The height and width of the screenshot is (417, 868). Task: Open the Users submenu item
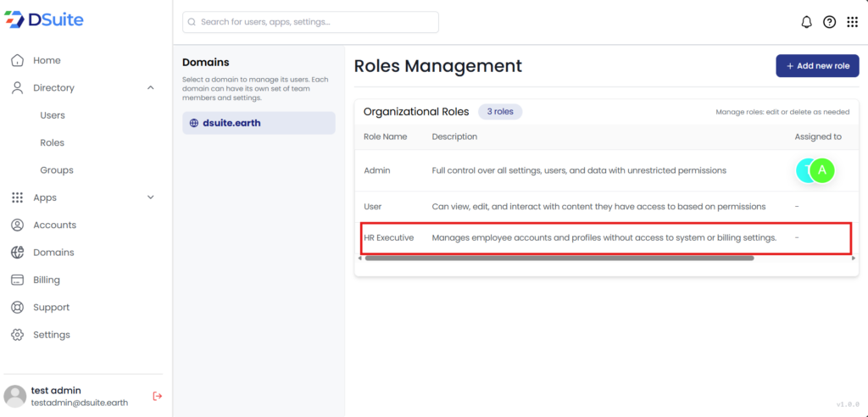pos(53,115)
